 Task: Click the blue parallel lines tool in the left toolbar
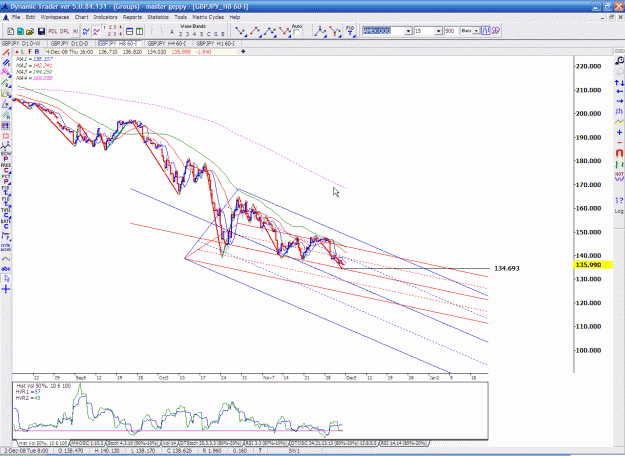click(6, 63)
